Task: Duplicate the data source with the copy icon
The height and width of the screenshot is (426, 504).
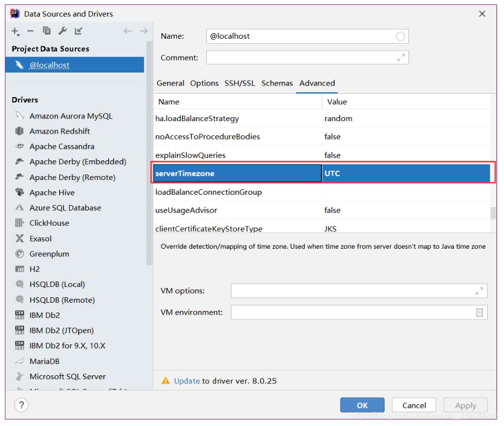Action: pyautogui.click(x=46, y=32)
